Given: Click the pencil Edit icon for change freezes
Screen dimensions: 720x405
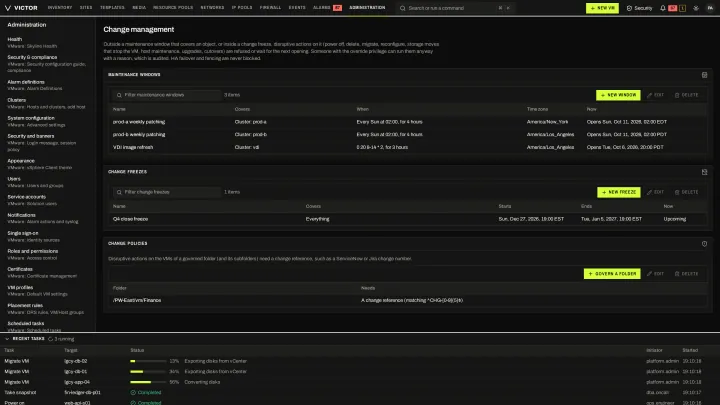Looking at the screenshot, I should click(649, 192).
